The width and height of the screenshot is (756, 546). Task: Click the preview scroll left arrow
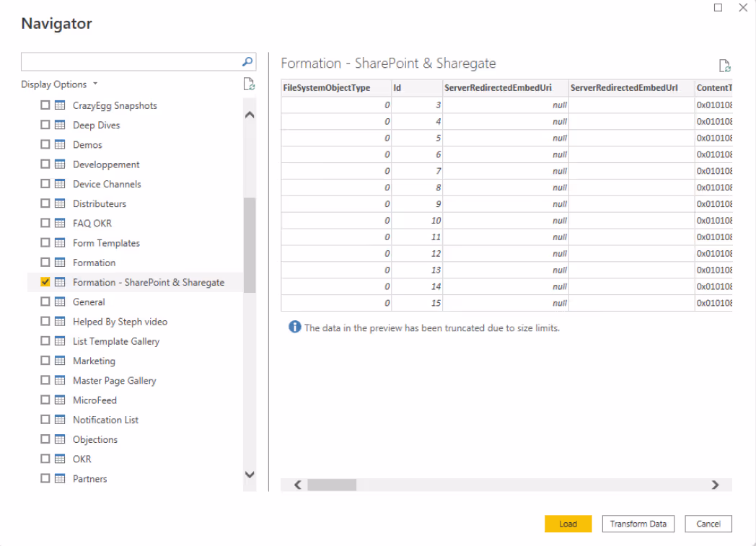(x=298, y=485)
